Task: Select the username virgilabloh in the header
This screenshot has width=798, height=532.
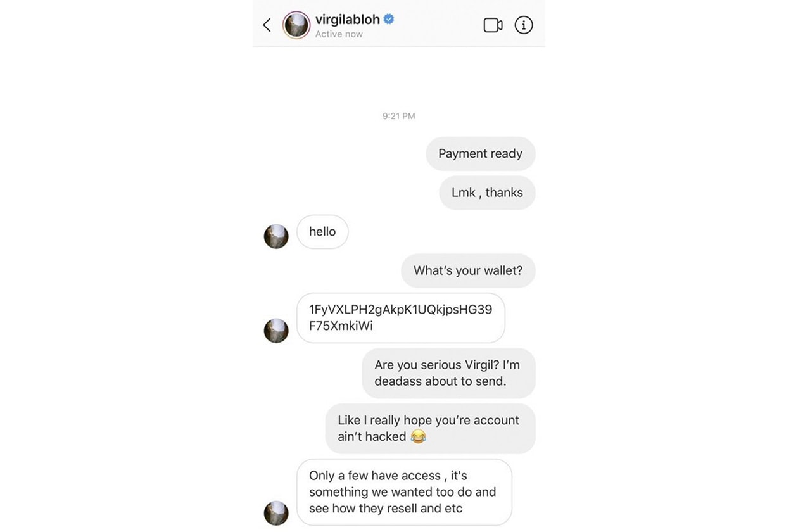Action: [x=348, y=20]
